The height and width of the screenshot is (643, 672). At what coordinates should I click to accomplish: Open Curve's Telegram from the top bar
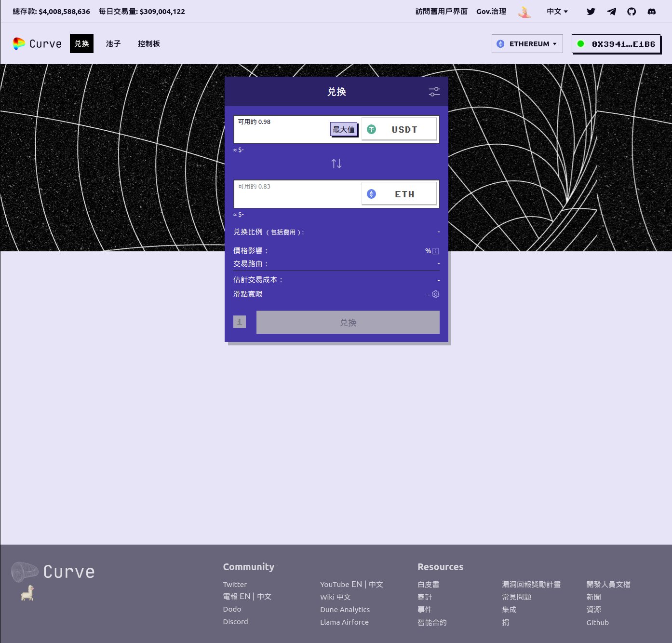point(611,11)
